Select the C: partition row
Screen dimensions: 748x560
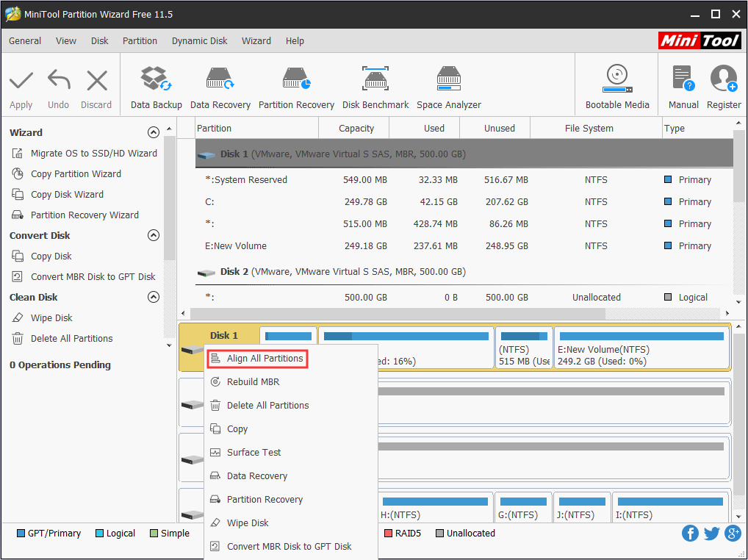[x=464, y=202]
